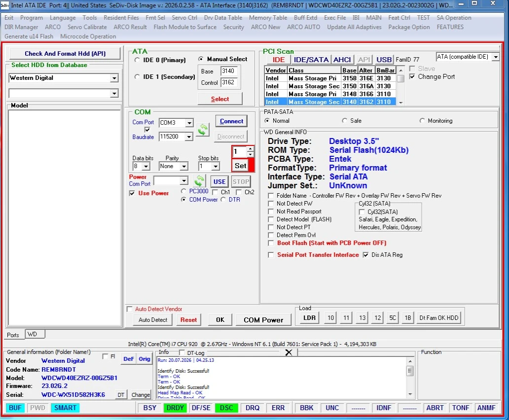Switch to the Ports tab
Viewport: 509px width, 420px height.
click(13, 335)
